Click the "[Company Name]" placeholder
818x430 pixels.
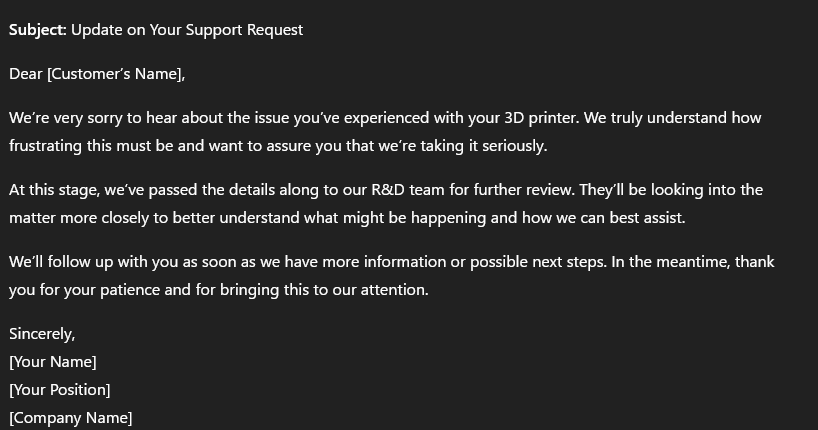[x=71, y=417]
